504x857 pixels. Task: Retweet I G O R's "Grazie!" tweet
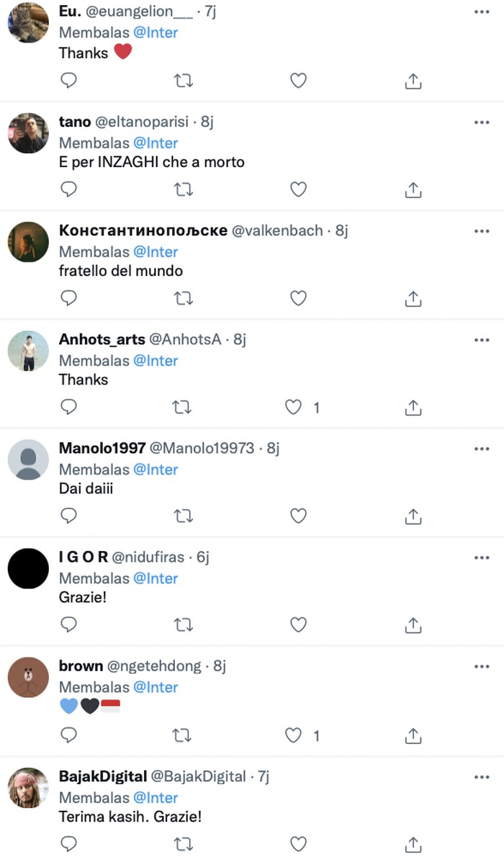click(x=184, y=624)
